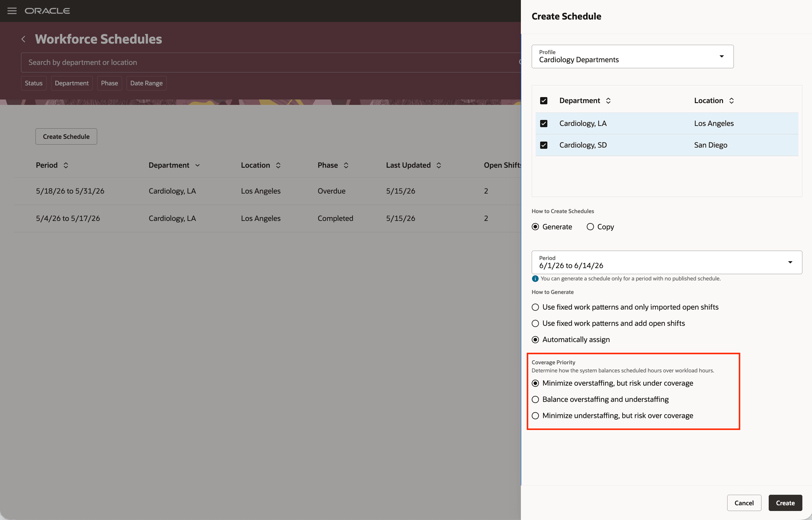This screenshot has width=812, height=520.
Task: Open the Status filter chip
Action: [34, 83]
